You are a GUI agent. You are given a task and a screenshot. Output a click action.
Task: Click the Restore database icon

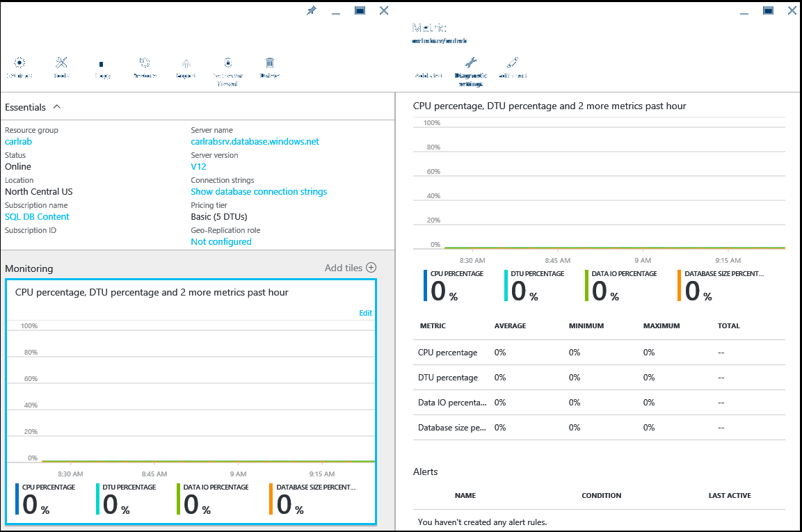[145, 63]
